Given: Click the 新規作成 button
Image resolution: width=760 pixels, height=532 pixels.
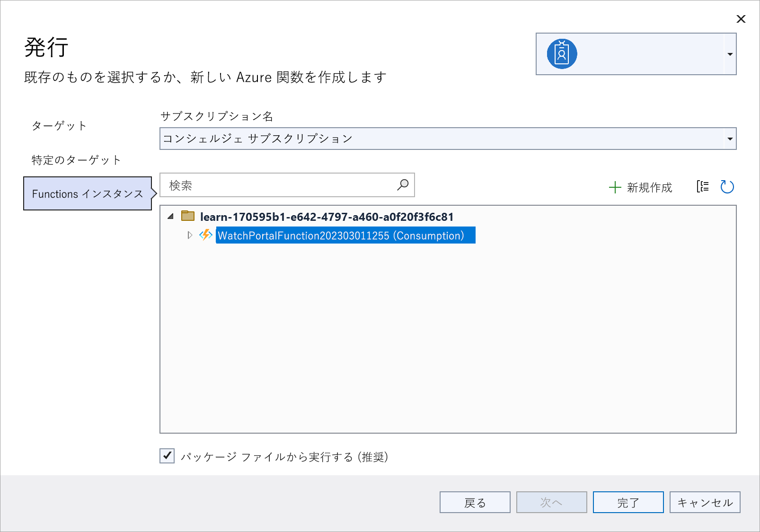Looking at the screenshot, I should (640, 187).
